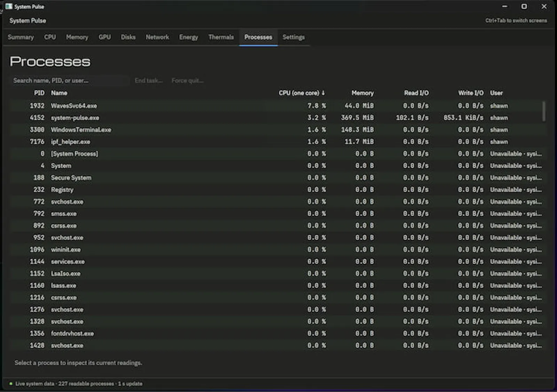Minimize the System Pulse window
The height and width of the screenshot is (392, 557).
coord(504,6)
